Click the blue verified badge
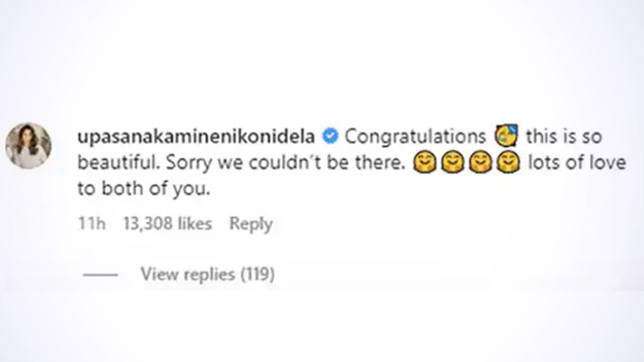644x362 pixels. click(x=330, y=137)
